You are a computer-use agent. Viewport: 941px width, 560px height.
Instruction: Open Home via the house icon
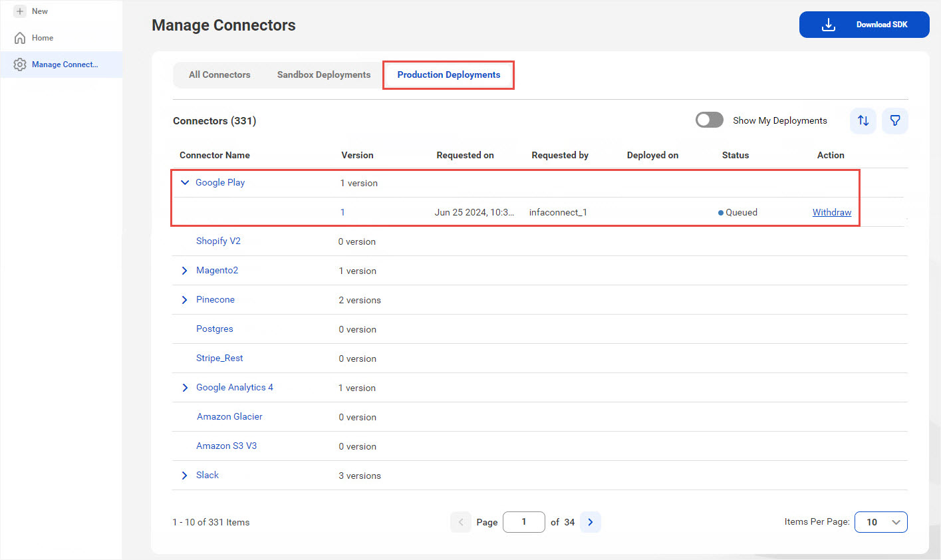20,38
